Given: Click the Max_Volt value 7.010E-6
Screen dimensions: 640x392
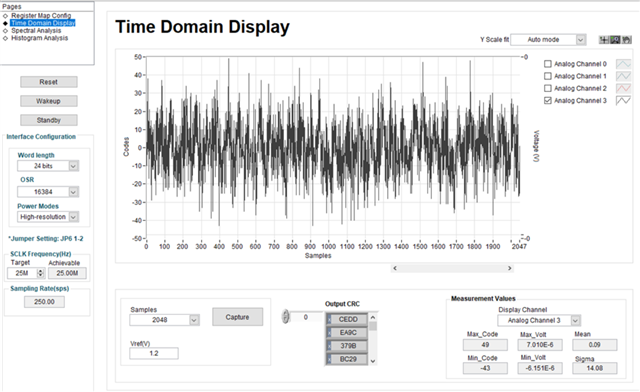Looking at the screenshot, I should [540, 345].
